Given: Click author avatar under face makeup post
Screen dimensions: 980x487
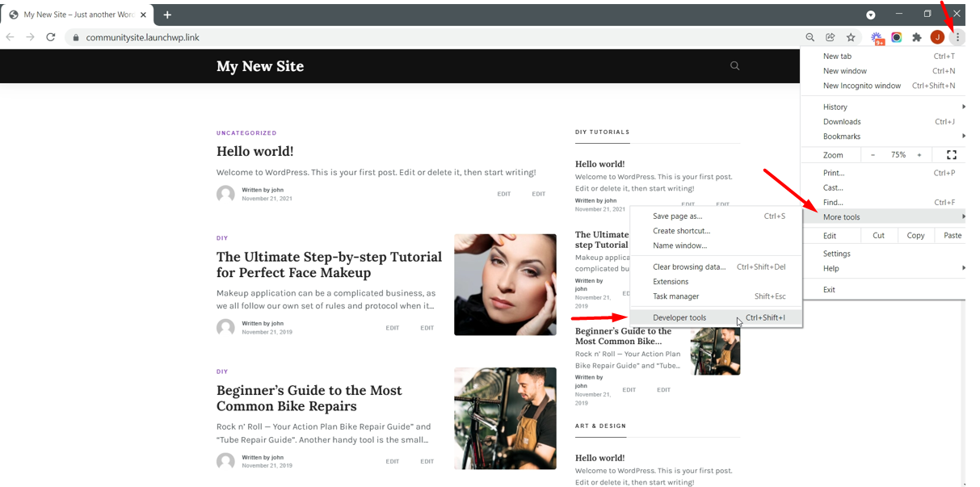Looking at the screenshot, I should [x=225, y=327].
